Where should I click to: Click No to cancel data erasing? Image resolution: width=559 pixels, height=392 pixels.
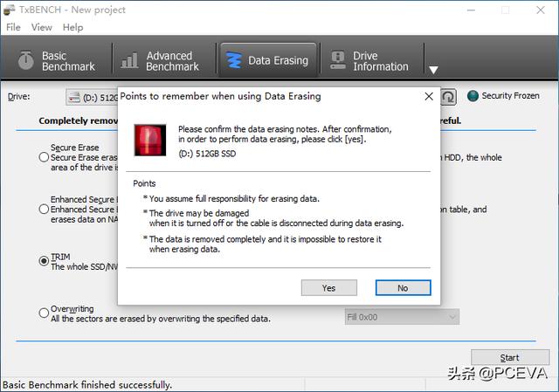403,287
